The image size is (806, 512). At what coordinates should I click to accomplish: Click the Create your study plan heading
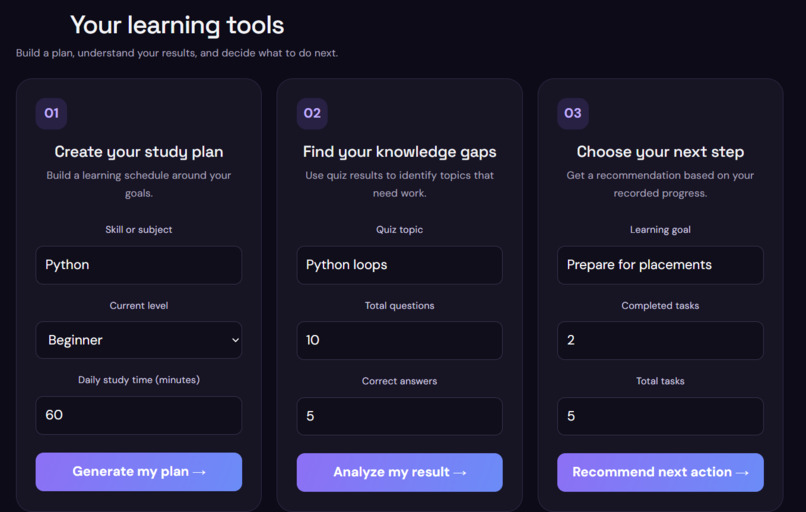(x=139, y=152)
